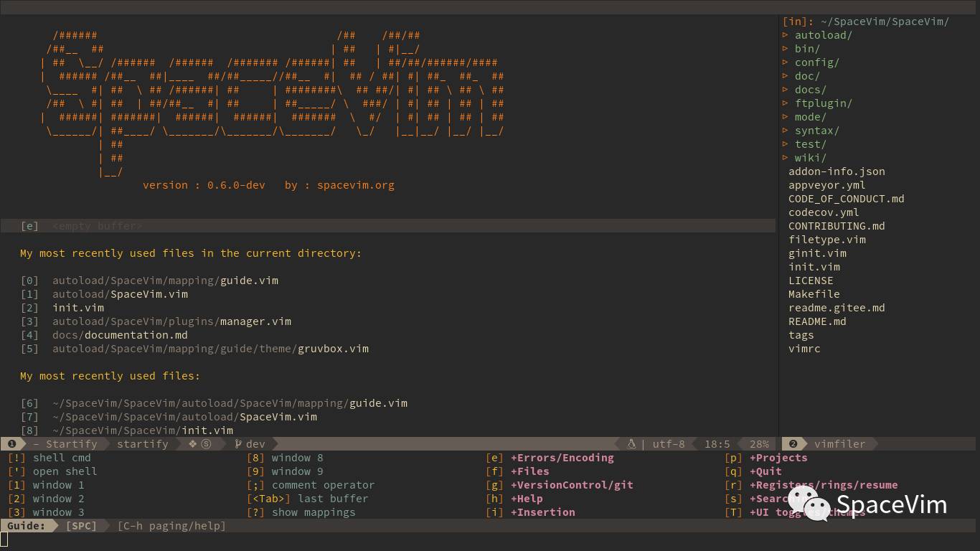This screenshot has width=980, height=551.
Task: Click the window number 1 badge in statusline
Action: click(11, 444)
